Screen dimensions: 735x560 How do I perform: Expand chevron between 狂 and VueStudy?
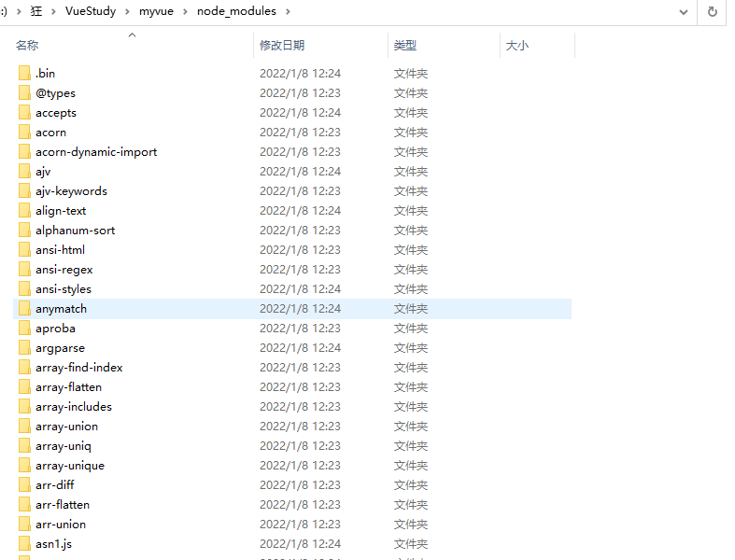pyautogui.click(x=53, y=11)
